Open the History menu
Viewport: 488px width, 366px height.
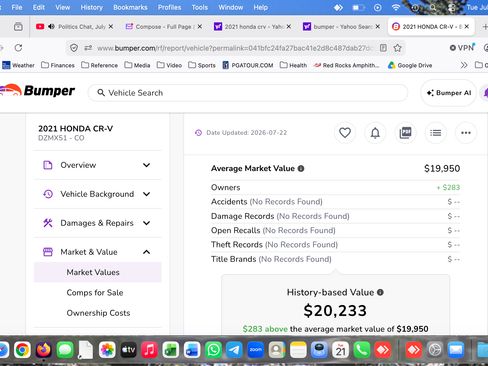pyautogui.click(x=92, y=7)
